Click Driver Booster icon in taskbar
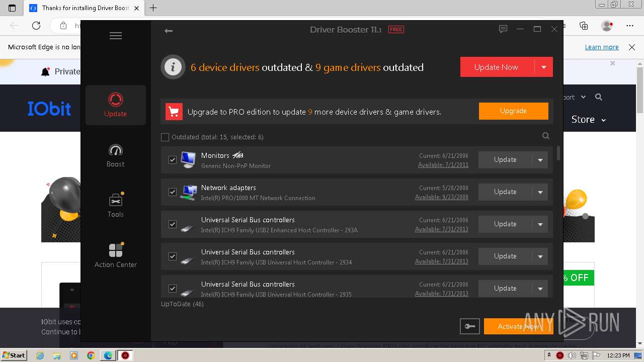The width and height of the screenshot is (644, 362). click(125, 355)
